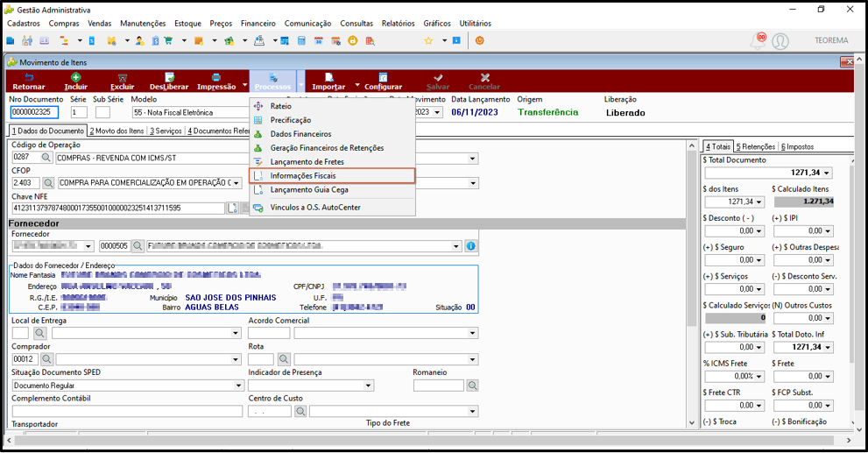Click the Incluir green plus button
The width and height of the screenshot is (868, 453).
click(x=76, y=81)
